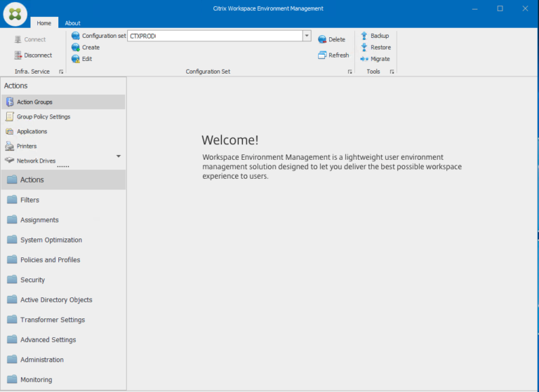539x392 pixels.
Task: Open the Policies and Profiles folder icon
Action: (x=12, y=259)
